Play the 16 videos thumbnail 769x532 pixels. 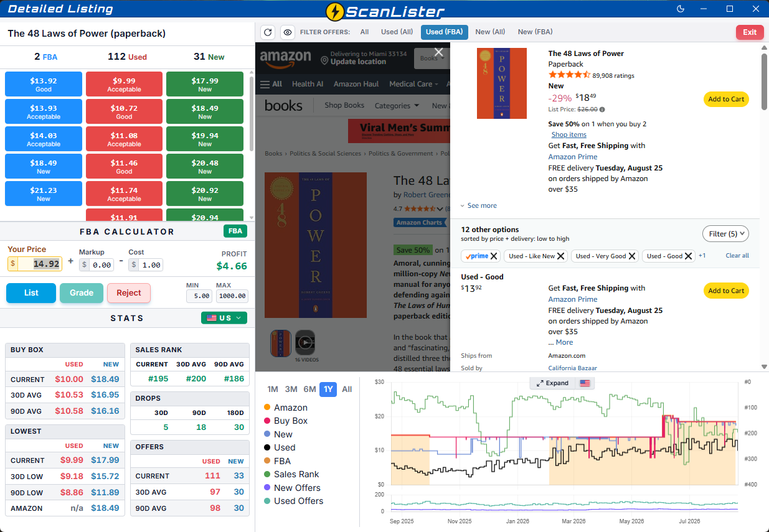pyautogui.click(x=305, y=342)
